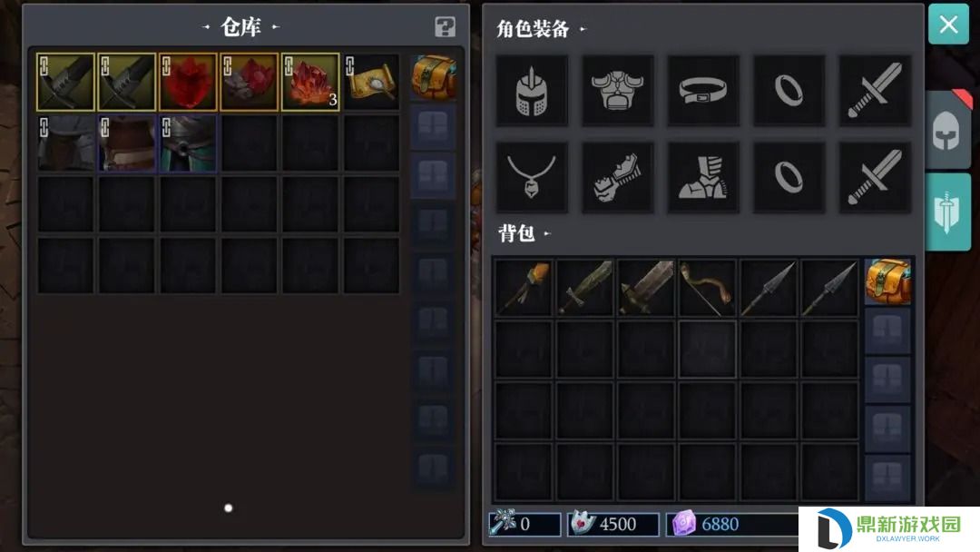The width and height of the screenshot is (980, 552).
Task: Switch to the sword shield side tab
Action: (x=948, y=212)
